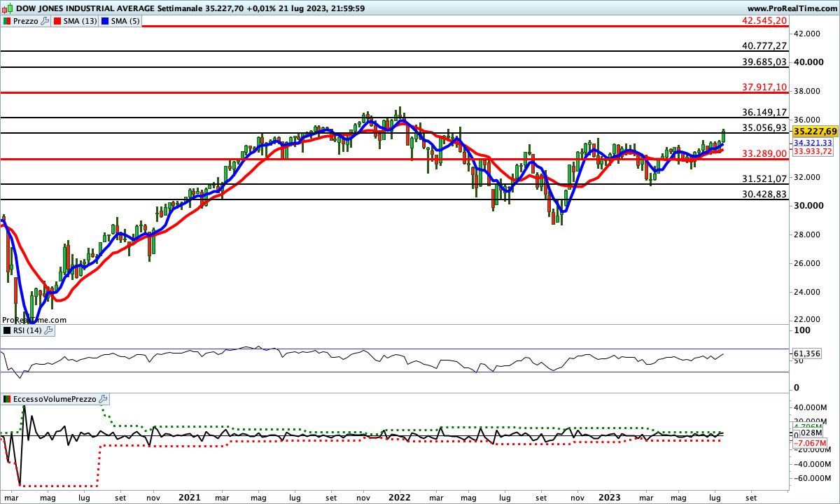Viewport: 840px width, 504px height.
Task: Click the 42.000 price axis label
Action: coord(807,34)
